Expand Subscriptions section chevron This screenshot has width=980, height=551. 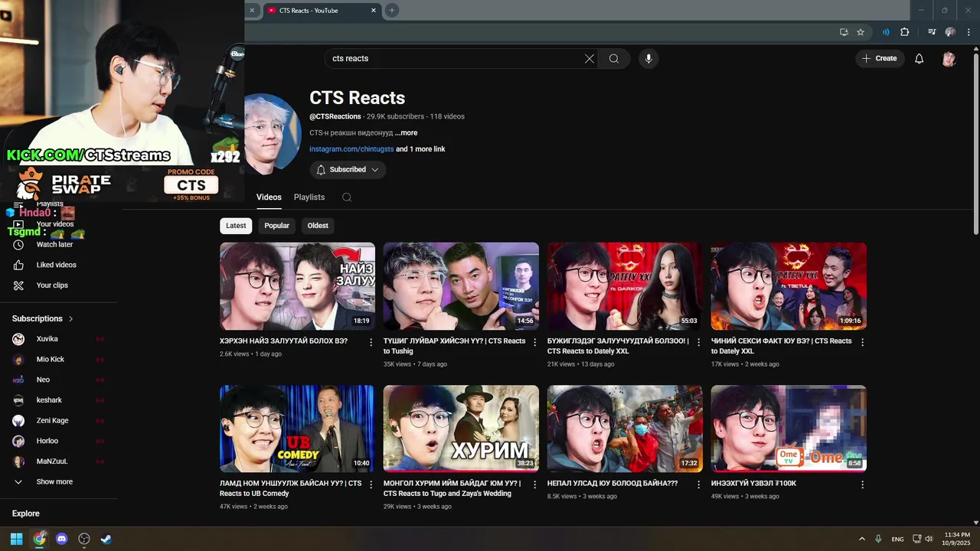pos(71,319)
